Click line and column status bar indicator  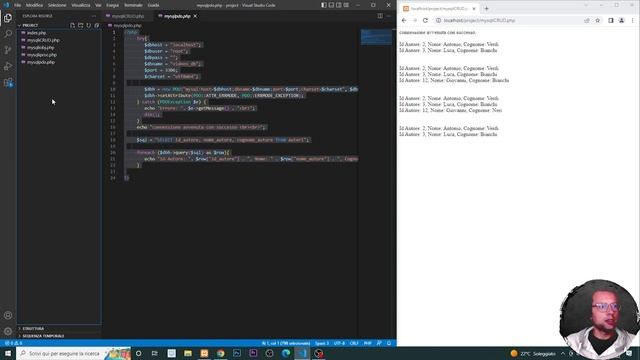coord(286,343)
